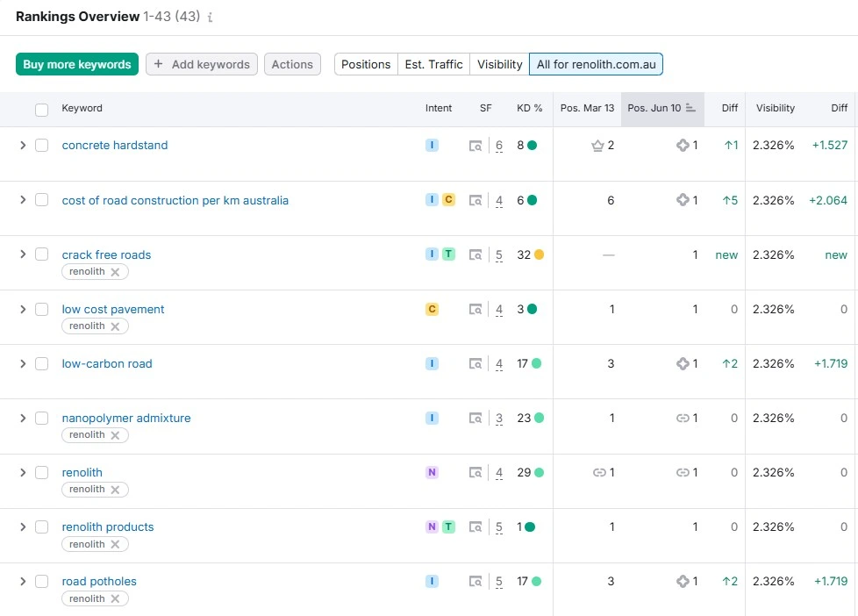Viewport: 858px width, 616px height.
Task: Check the low cost pavement row checkbox
Action: pyautogui.click(x=41, y=309)
